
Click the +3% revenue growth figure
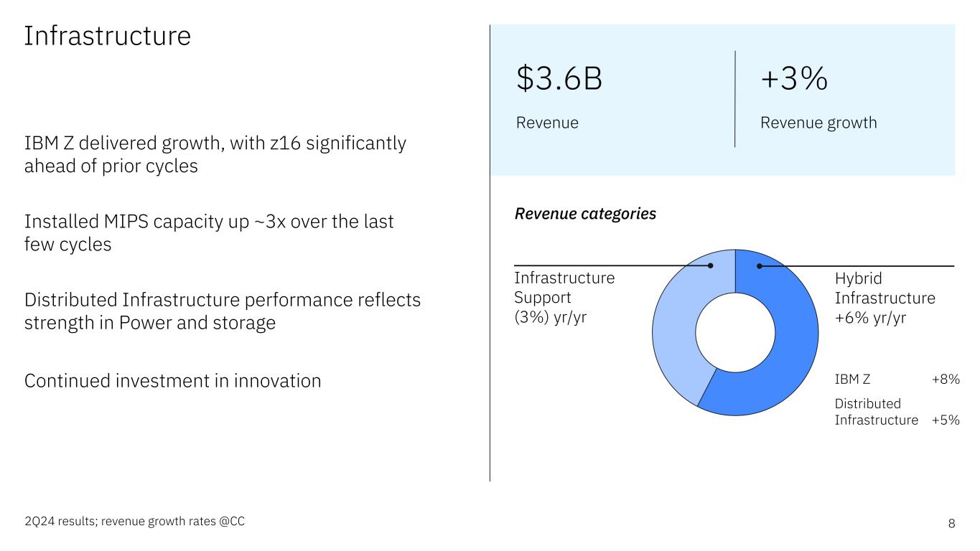click(794, 80)
